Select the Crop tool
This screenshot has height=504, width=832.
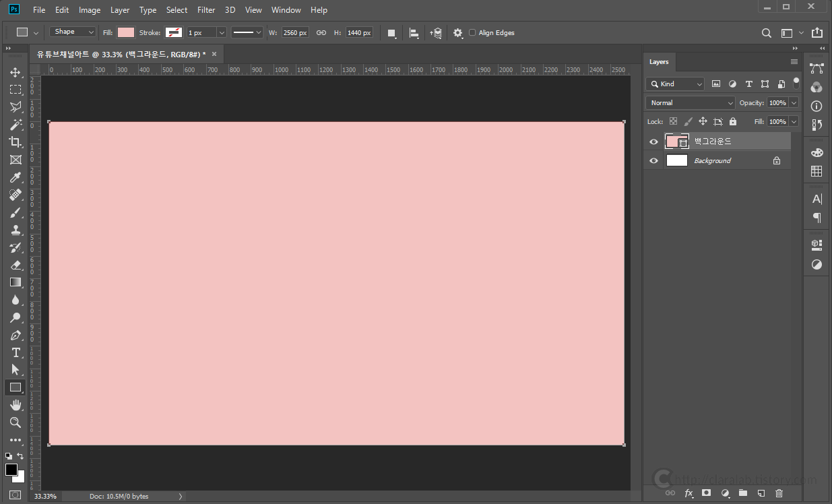(x=15, y=142)
